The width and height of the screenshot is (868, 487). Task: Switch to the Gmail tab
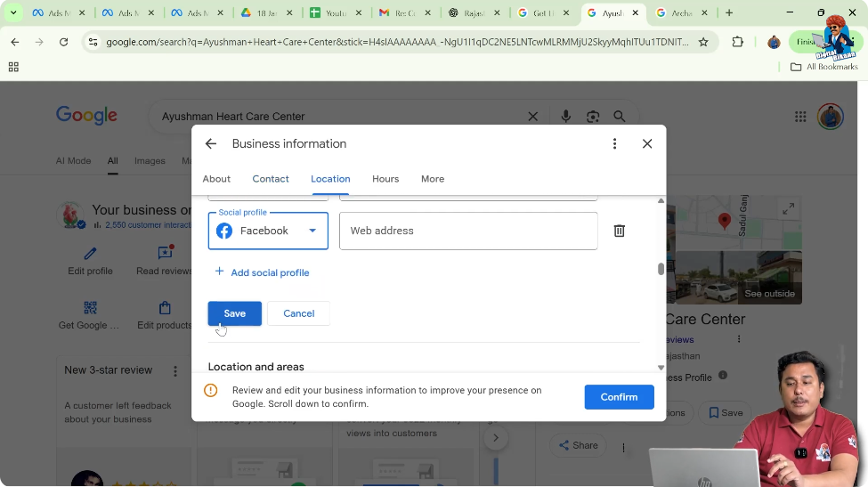(x=404, y=12)
